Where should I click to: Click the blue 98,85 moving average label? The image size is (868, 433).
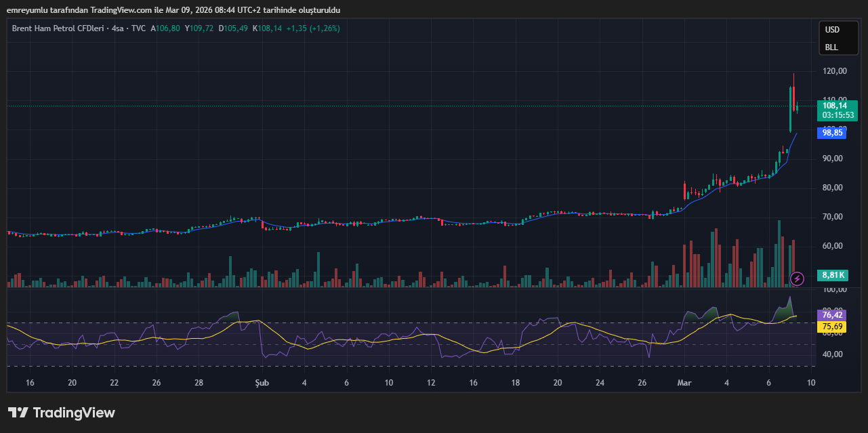pyautogui.click(x=832, y=133)
